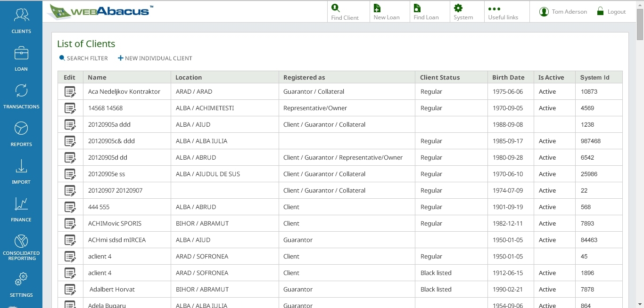Edit the 20120905a ddd client record

(x=70, y=124)
